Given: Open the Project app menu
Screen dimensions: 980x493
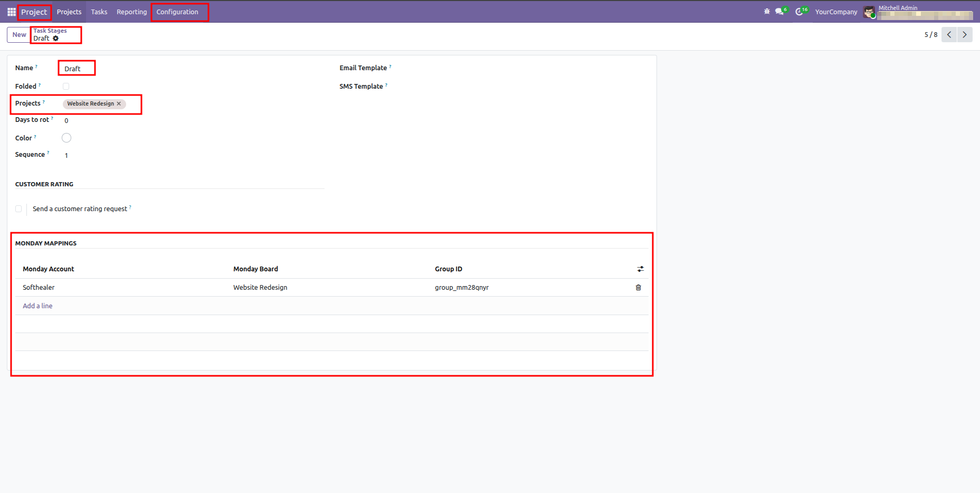Looking at the screenshot, I should tap(34, 12).
